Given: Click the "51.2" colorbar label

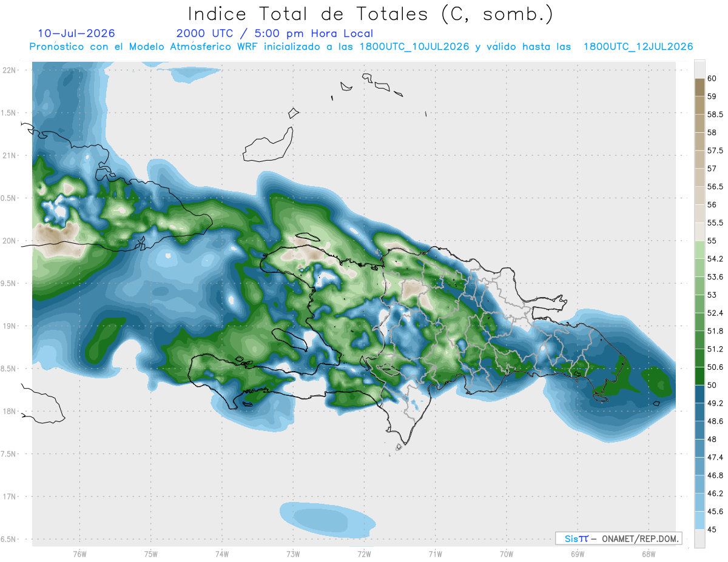Looking at the screenshot, I should [715, 349].
